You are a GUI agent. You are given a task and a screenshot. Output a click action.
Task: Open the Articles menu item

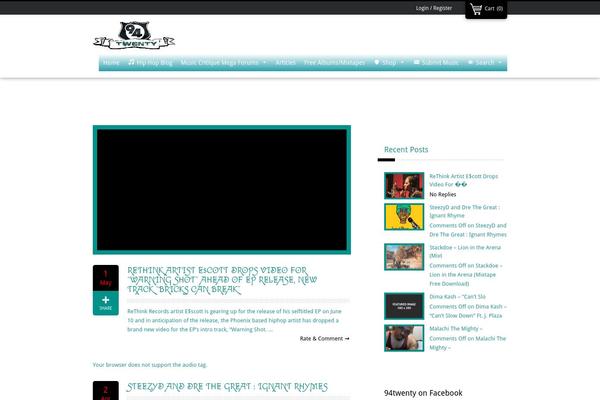click(x=285, y=62)
